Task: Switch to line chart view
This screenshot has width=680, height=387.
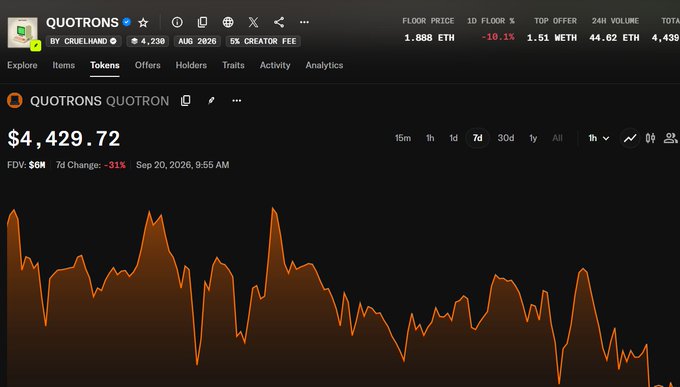Action: click(630, 138)
